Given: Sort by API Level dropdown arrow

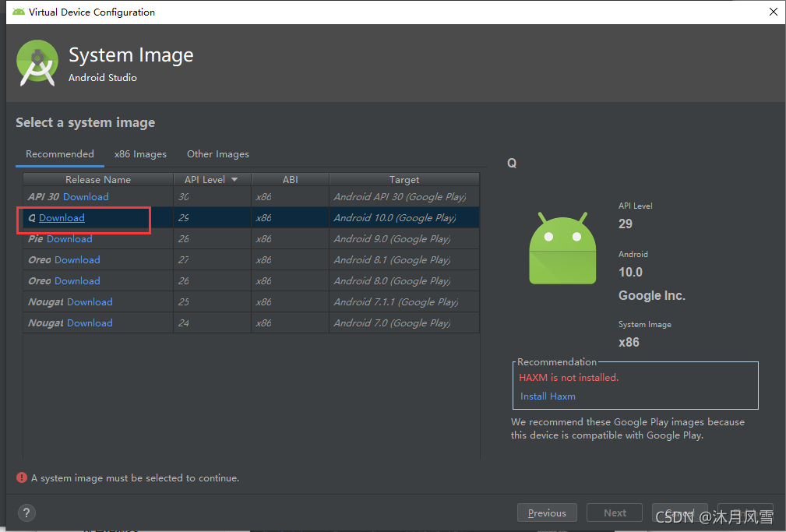Looking at the screenshot, I should pyautogui.click(x=234, y=179).
